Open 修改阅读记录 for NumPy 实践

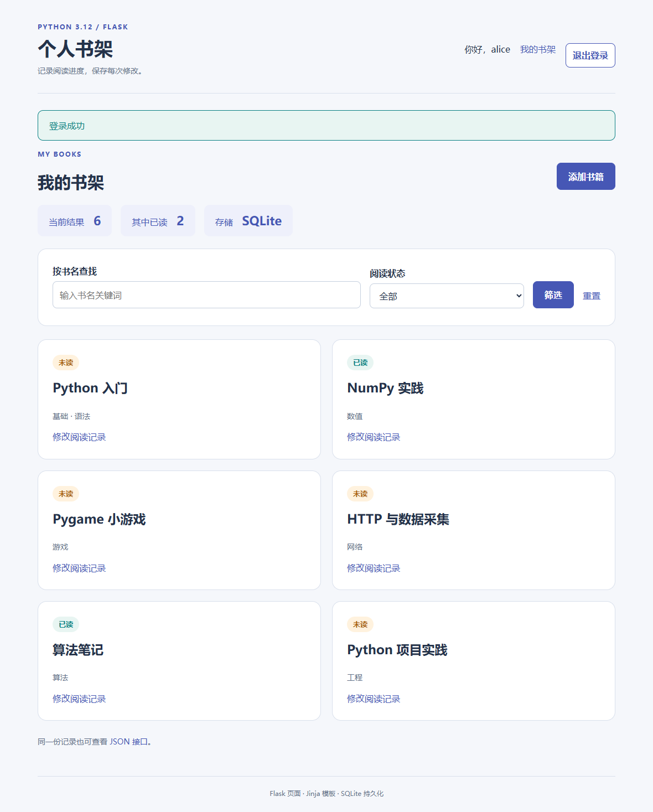[x=374, y=437]
